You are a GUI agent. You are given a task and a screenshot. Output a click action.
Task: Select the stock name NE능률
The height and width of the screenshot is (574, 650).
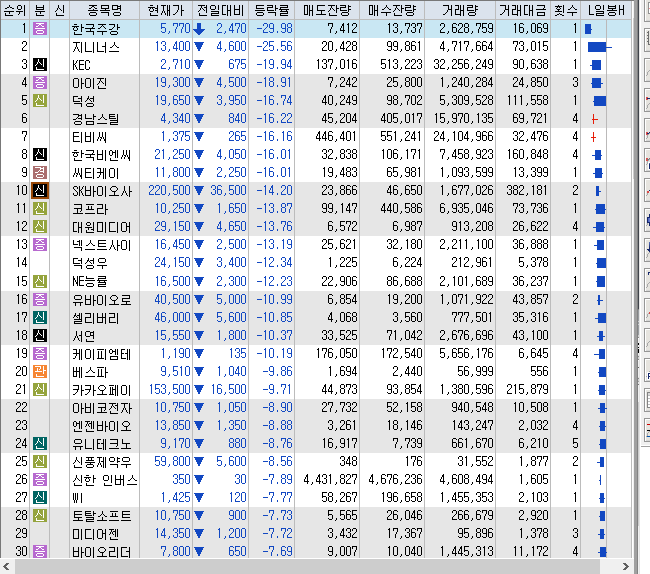(90, 282)
